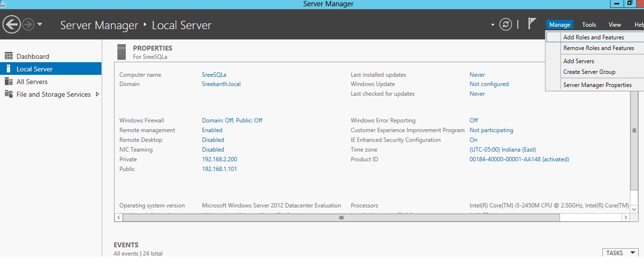Viewport: 644px width, 275px height.
Task: Select Remove Roles and Features menu entry
Action: pyautogui.click(x=598, y=48)
